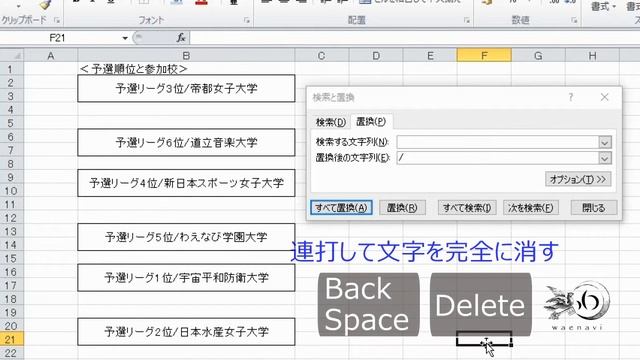
Task: Click cell 予選リーグ5位/わえなび学園大学
Action: (x=186, y=237)
